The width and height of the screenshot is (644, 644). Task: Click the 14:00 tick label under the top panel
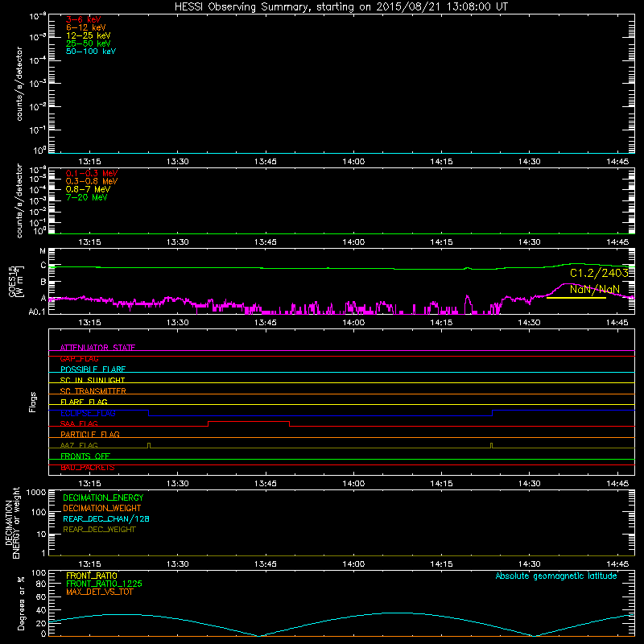[x=353, y=162]
